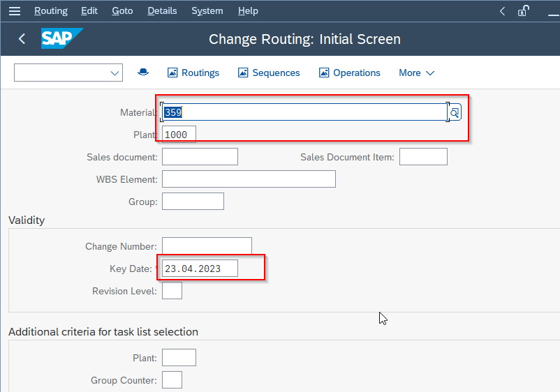Open the Details menu
560x392 pixels.
pyautogui.click(x=162, y=11)
